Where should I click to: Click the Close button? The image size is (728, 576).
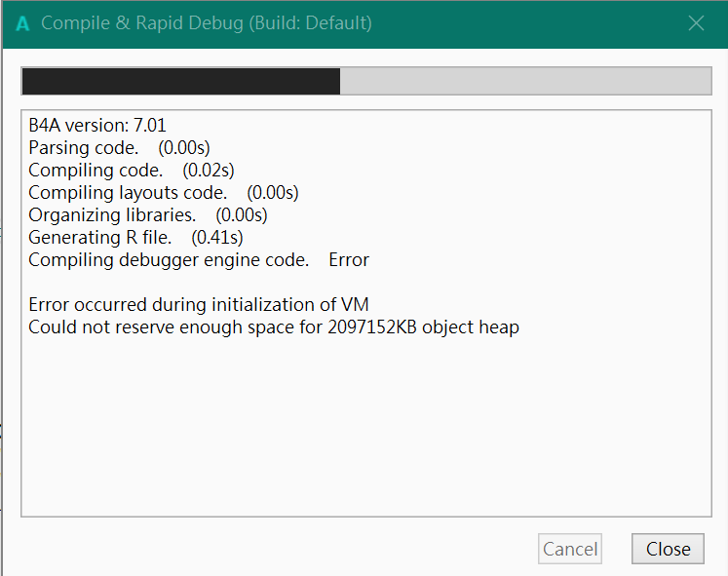(668, 549)
